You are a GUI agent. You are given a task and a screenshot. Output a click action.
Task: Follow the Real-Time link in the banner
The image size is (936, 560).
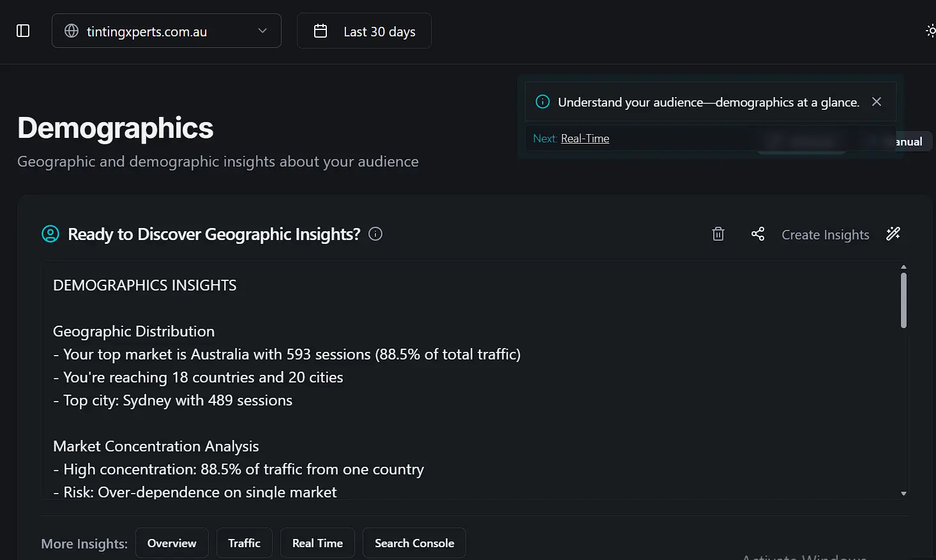pos(585,138)
